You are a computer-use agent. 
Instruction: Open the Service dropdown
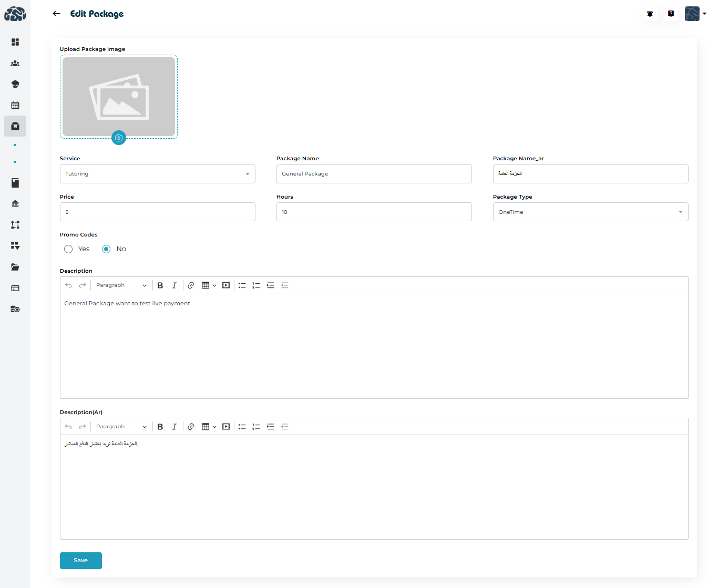157,174
